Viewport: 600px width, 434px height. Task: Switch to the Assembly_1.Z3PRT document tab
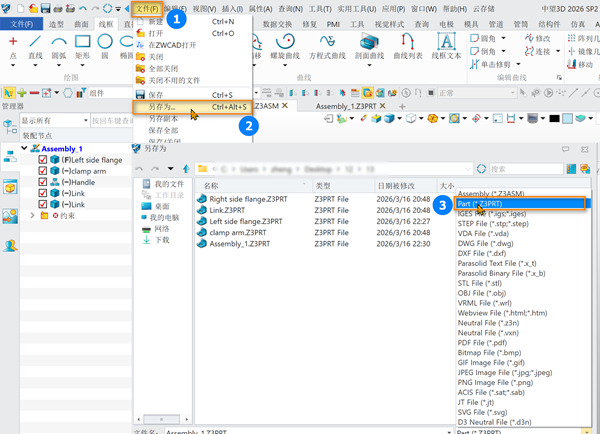[x=346, y=106]
